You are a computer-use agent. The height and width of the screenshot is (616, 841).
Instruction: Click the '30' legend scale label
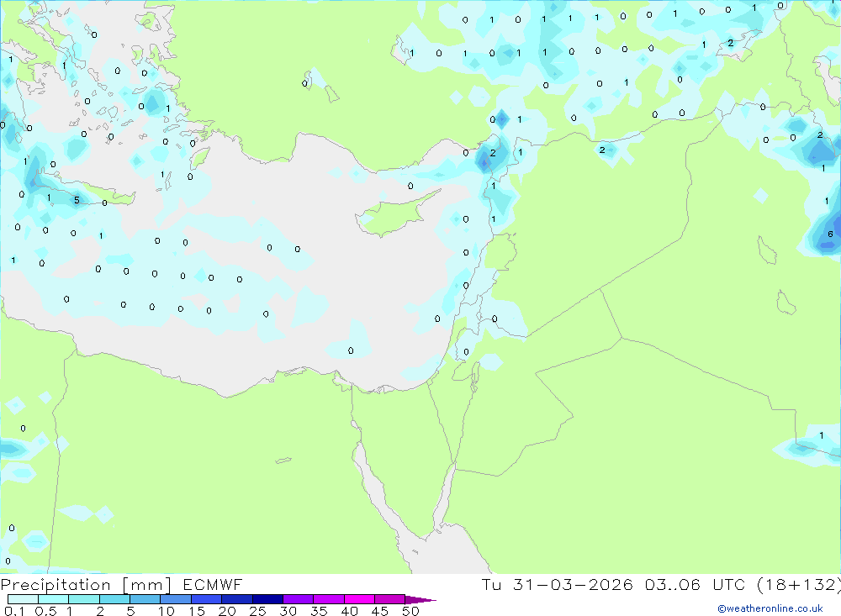click(x=288, y=611)
